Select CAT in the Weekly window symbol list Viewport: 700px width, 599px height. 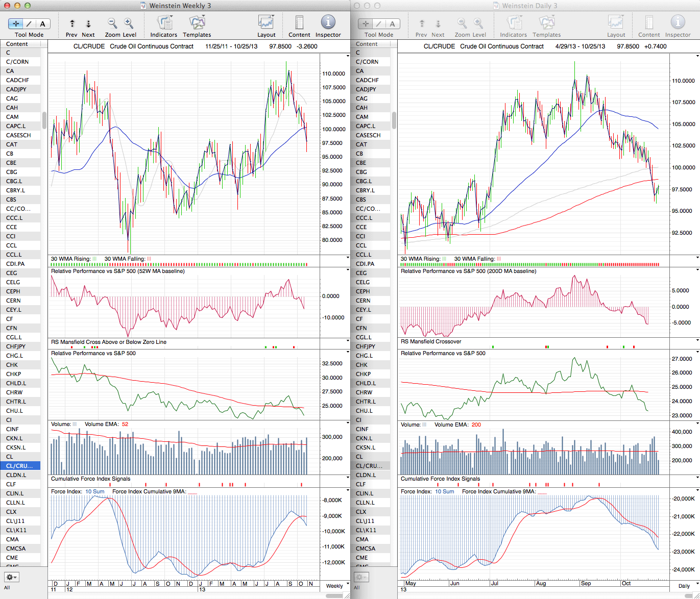[12, 144]
